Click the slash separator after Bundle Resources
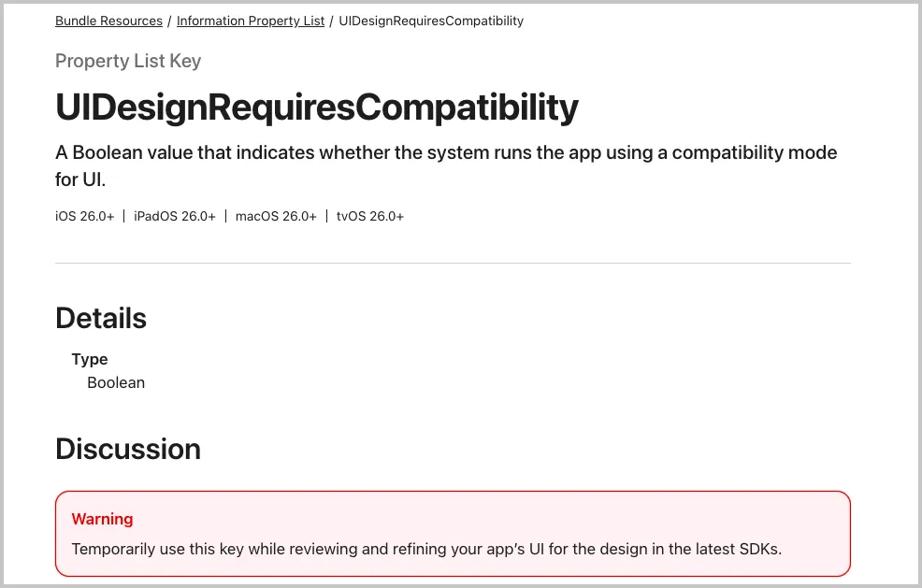Screen dimensions: 922x588 [169, 21]
